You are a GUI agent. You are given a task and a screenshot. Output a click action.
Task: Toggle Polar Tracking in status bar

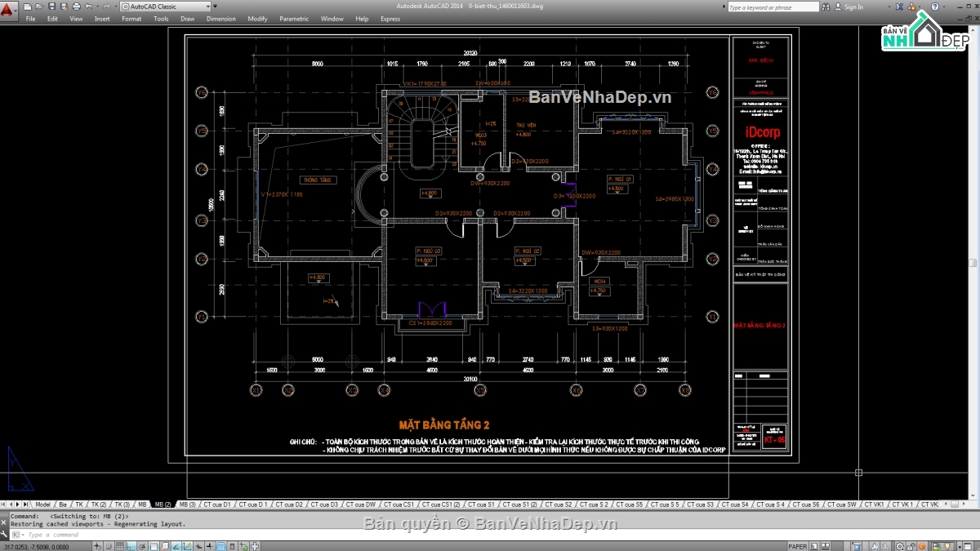tap(142, 546)
